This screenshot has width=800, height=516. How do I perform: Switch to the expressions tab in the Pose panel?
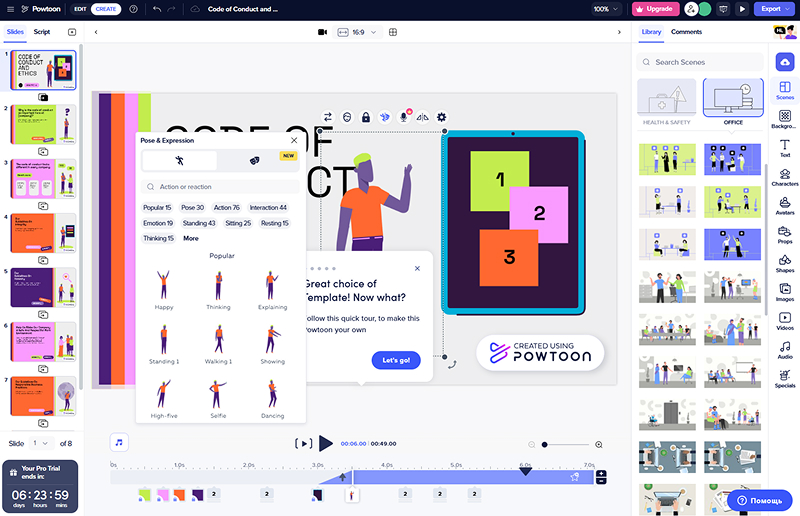254,160
